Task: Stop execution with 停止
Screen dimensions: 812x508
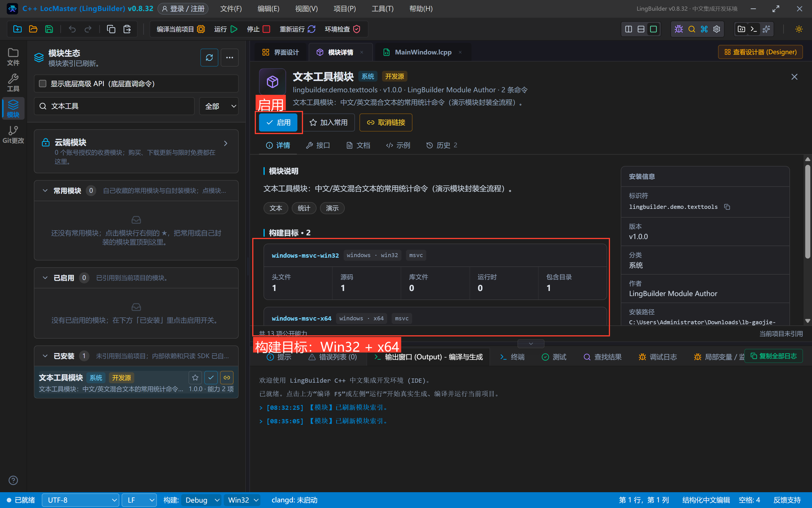Action: click(x=258, y=29)
